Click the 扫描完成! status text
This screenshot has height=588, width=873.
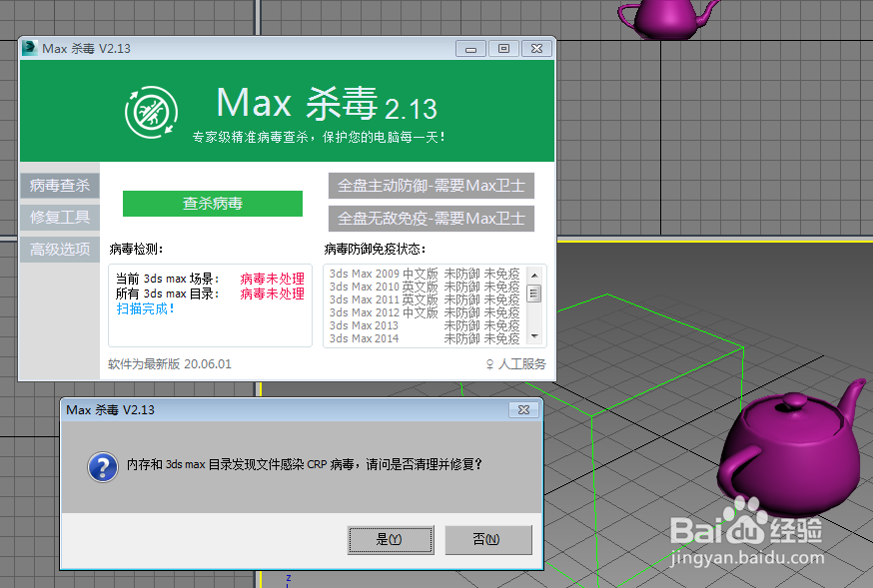tap(145, 308)
